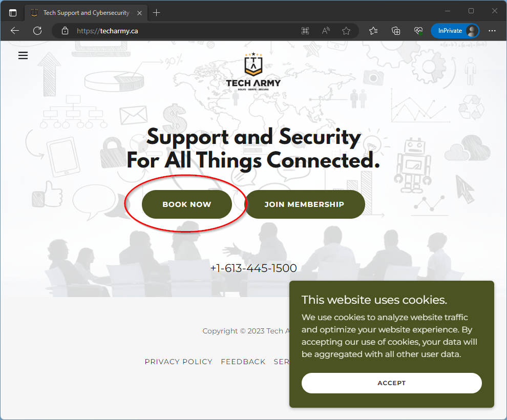Viewport: 507px width, 420px height.
Task: Open the apps grid icon in address bar
Action: point(305,31)
